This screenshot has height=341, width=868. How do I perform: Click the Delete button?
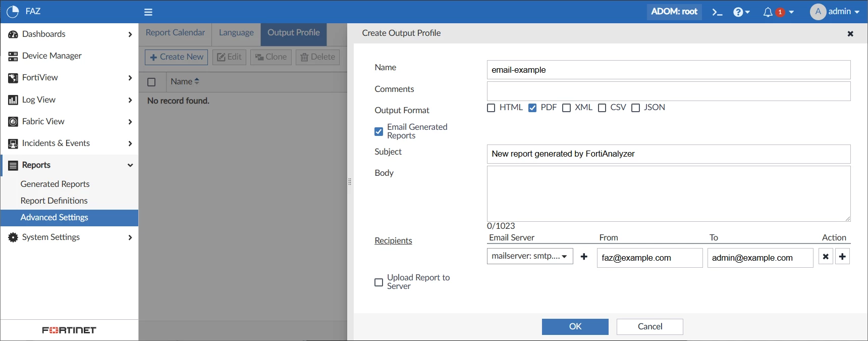(318, 57)
